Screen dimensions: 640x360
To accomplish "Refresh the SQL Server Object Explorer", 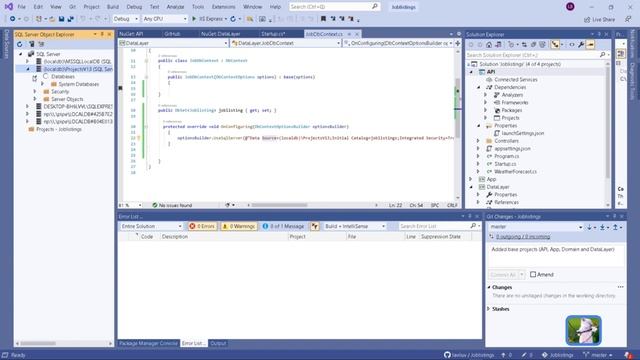I will pos(20,44).
